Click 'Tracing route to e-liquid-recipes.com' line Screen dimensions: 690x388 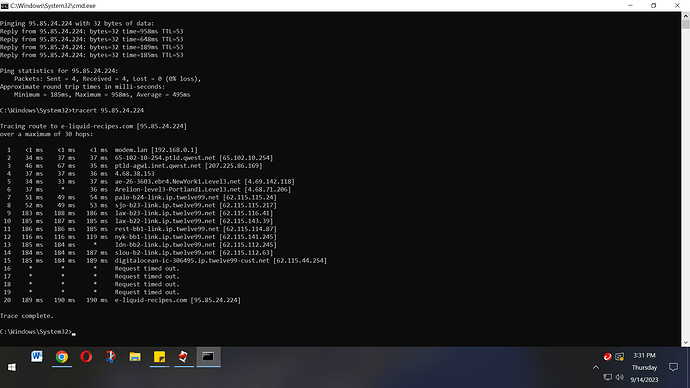tap(93, 126)
